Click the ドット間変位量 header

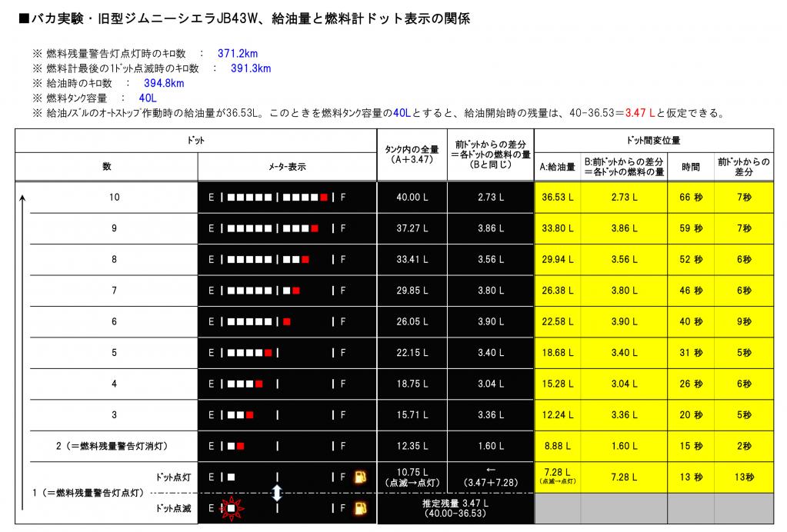[x=653, y=141]
